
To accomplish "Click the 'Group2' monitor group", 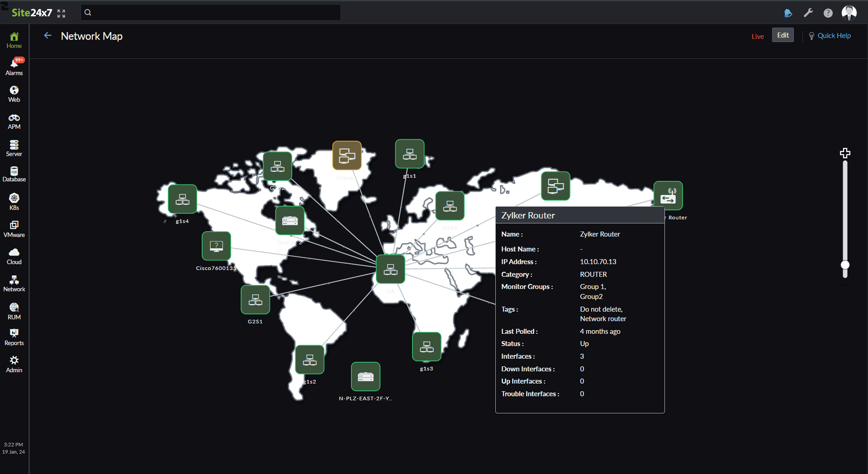I will tap(591, 297).
